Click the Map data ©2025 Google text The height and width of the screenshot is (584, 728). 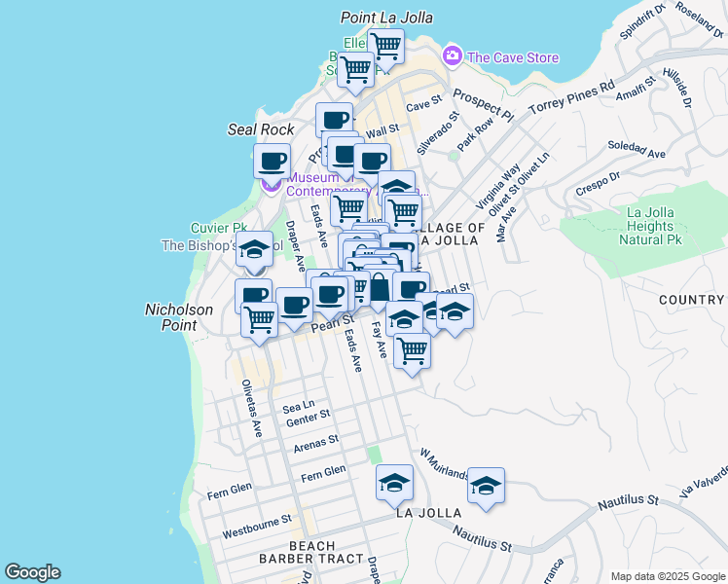669,576
